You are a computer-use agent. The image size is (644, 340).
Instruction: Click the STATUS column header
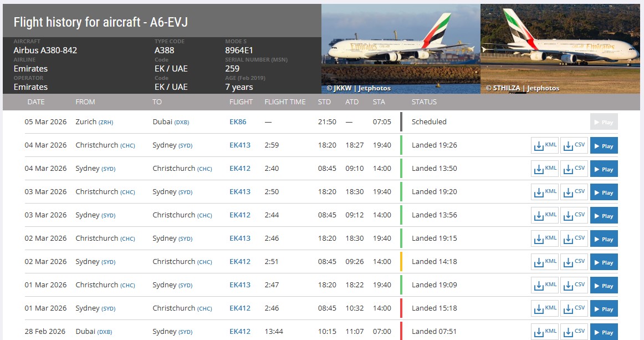424,102
